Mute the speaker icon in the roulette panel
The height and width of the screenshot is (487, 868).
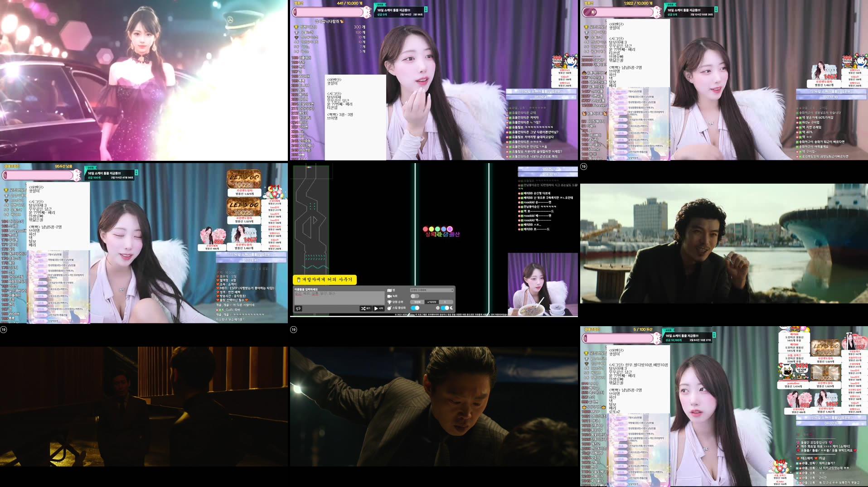[x=298, y=309]
